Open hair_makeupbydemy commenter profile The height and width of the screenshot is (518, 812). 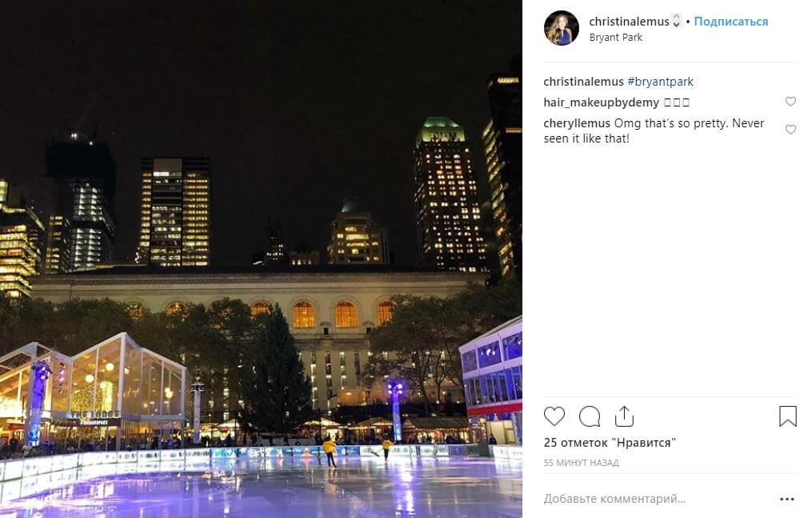tap(602, 102)
